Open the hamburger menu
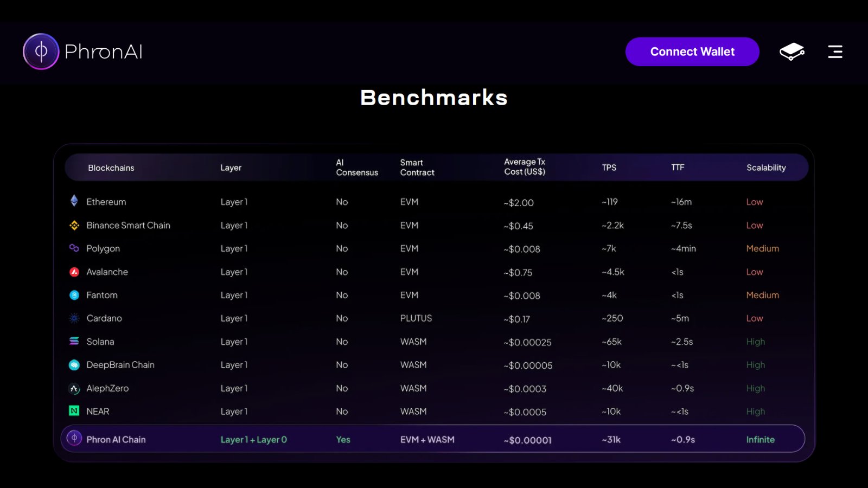The width and height of the screenshot is (868, 488). pos(835,52)
